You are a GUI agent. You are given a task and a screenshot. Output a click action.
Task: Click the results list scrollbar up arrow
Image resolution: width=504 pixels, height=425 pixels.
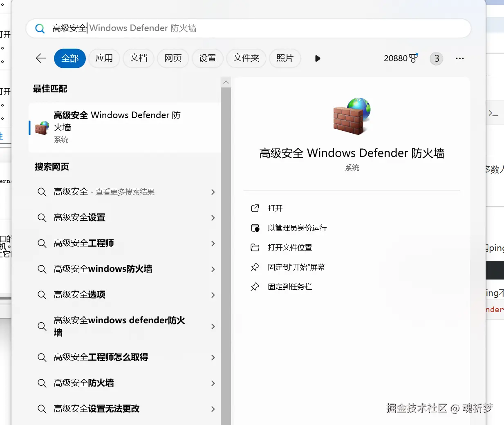coord(226,82)
